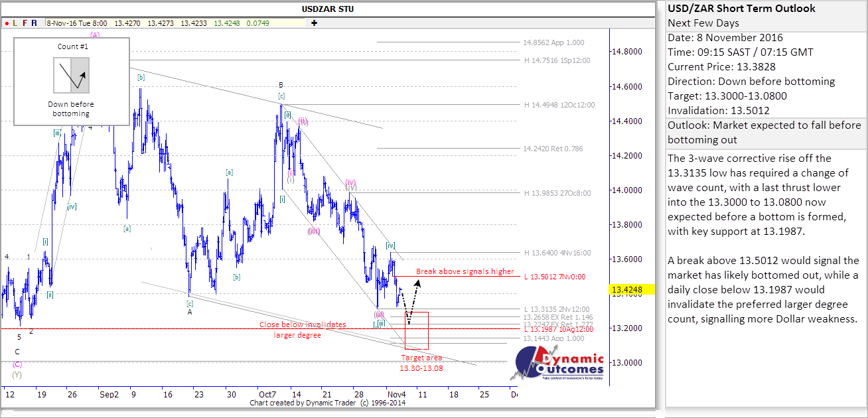The image size is (868, 418).
Task: Select the red 13.5012 invalidation level line label
Action: point(557,277)
